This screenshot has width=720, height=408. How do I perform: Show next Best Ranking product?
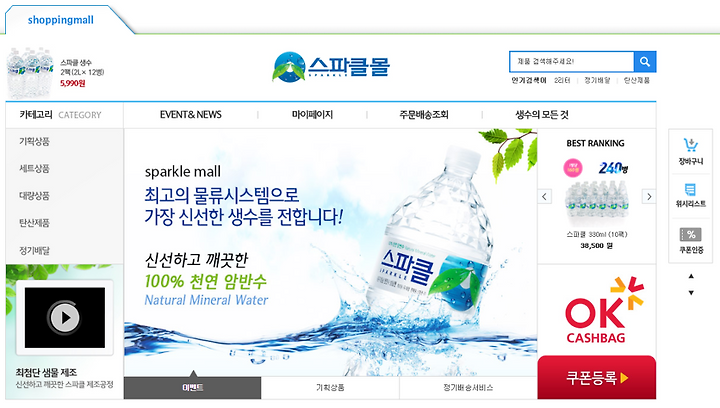coord(649,196)
